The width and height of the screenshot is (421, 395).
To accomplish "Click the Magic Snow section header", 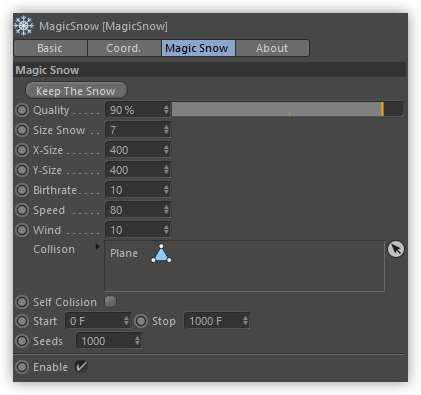I will [210, 70].
